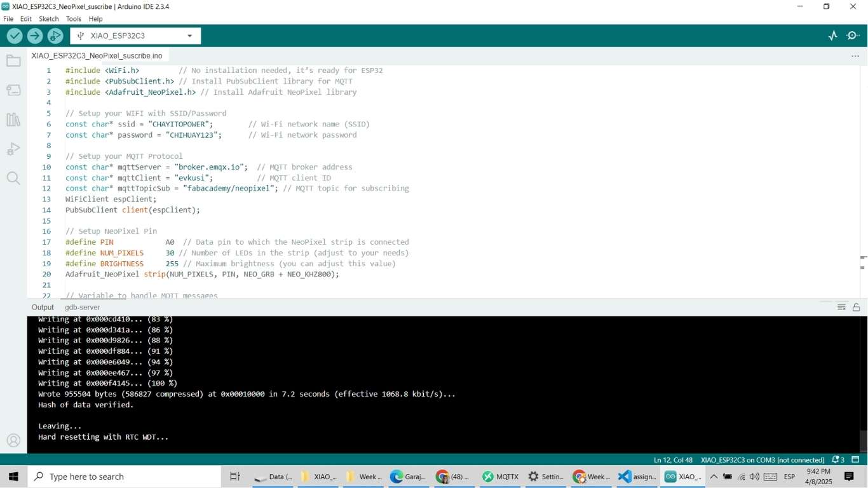Click line number 12 in gutter
Image resolution: width=868 pixels, height=488 pixels.
[47, 189]
